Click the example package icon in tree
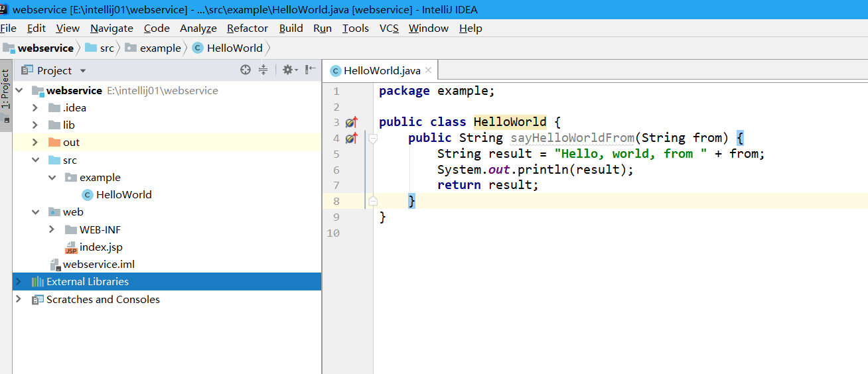Image resolution: width=868 pixels, height=374 pixels. [x=71, y=178]
